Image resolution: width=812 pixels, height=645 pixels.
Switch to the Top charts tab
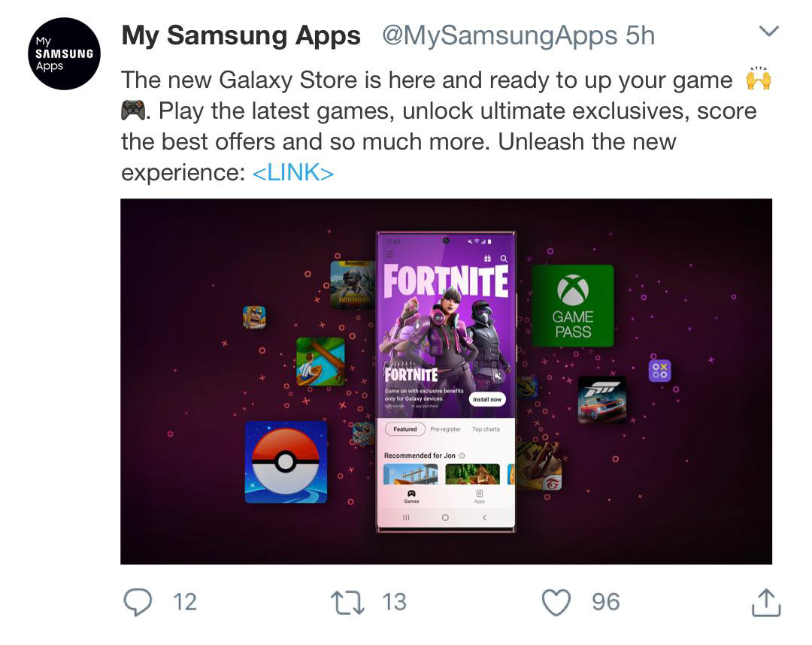tap(486, 429)
